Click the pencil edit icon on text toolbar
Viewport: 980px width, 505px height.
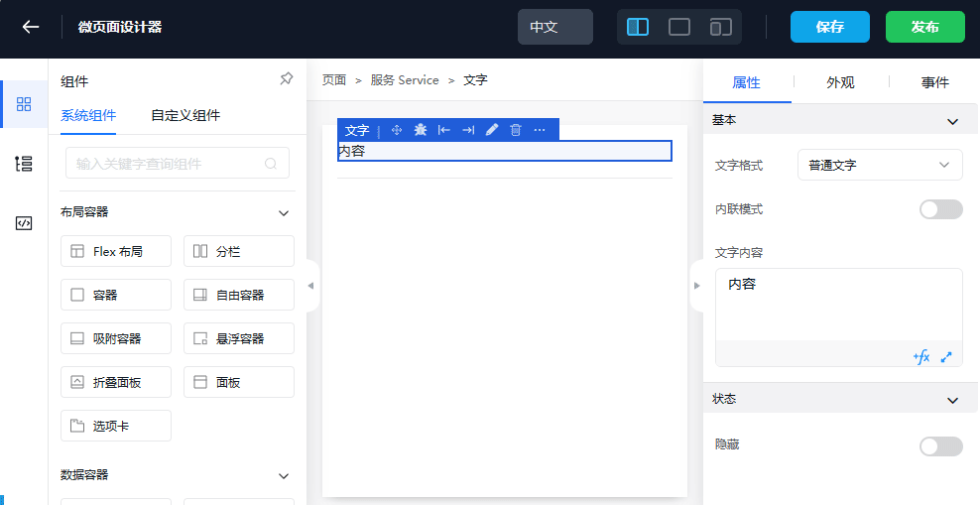[x=492, y=130]
